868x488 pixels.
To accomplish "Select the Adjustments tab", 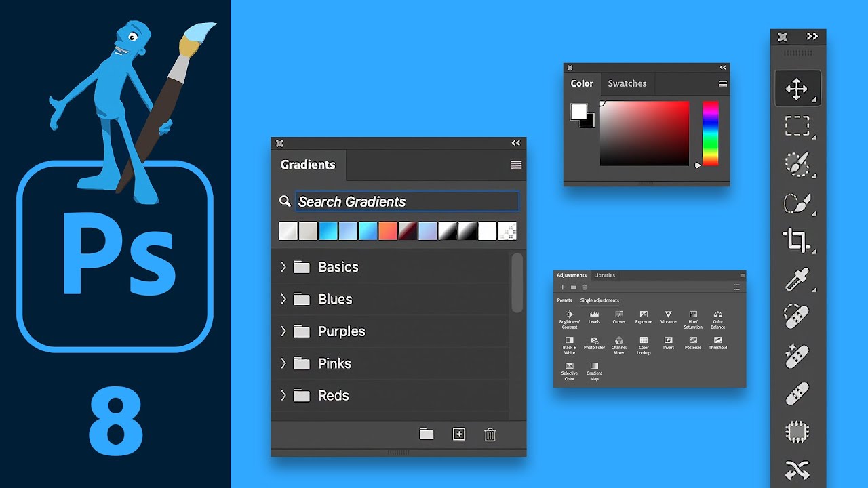I will coord(572,275).
